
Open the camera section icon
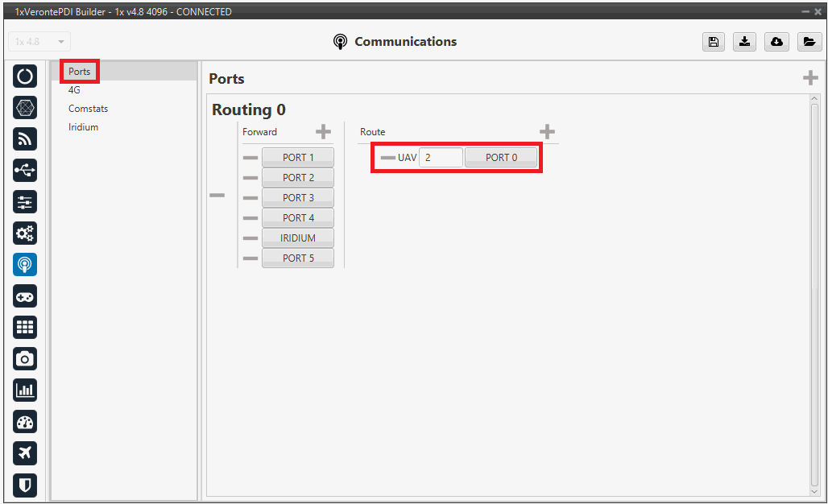[25, 359]
